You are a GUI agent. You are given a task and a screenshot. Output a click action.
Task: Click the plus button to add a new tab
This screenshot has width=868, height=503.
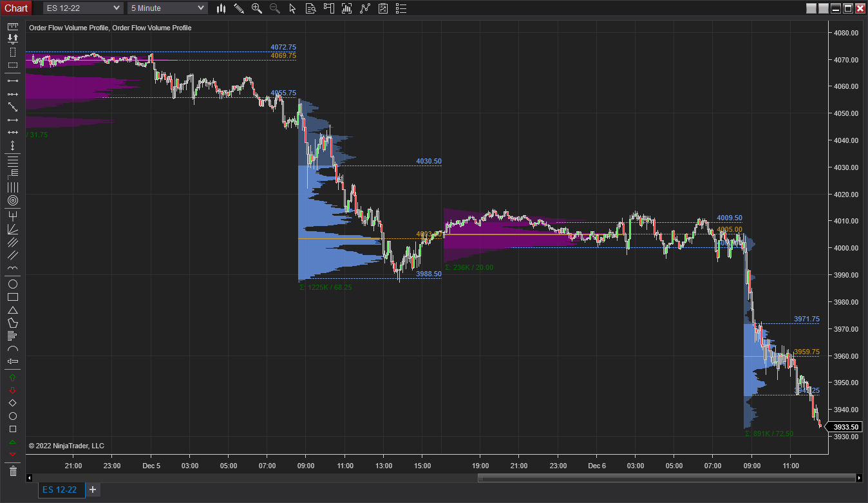[x=92, y=489]
